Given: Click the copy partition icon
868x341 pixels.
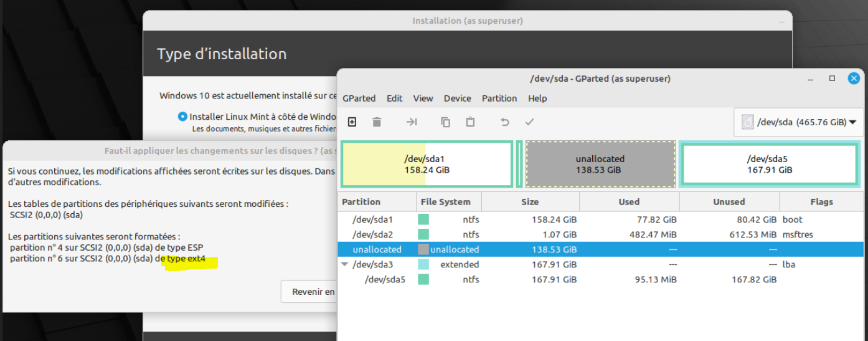Looking at the screenshot, I should pyautogui.click(x=445, y=122).
